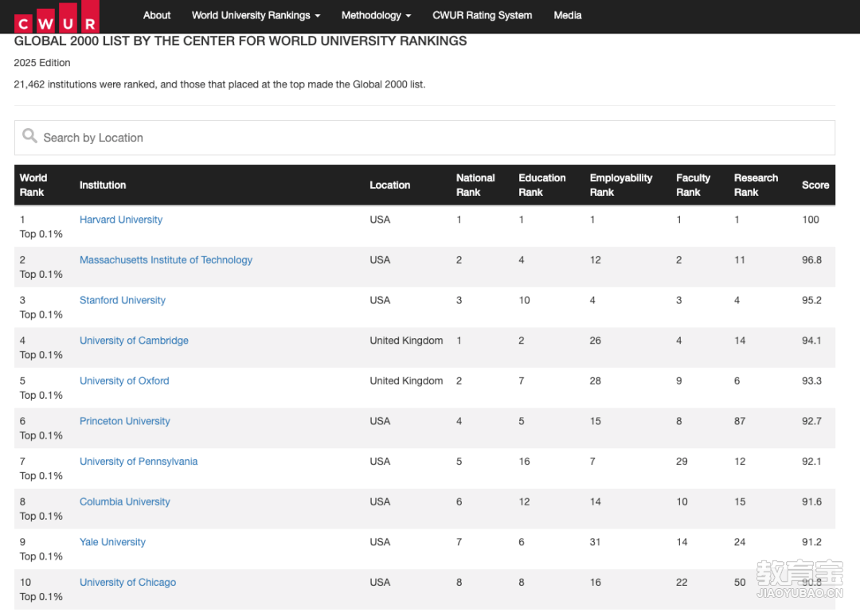Click the search magnifier icon
This screenshot has height=616, width=860.
click(x=29, y=136)
